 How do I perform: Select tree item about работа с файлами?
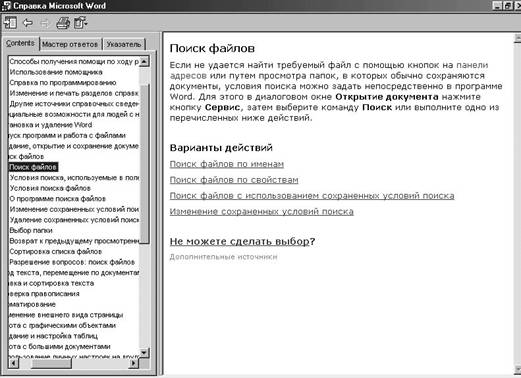[x=67, y=136]
